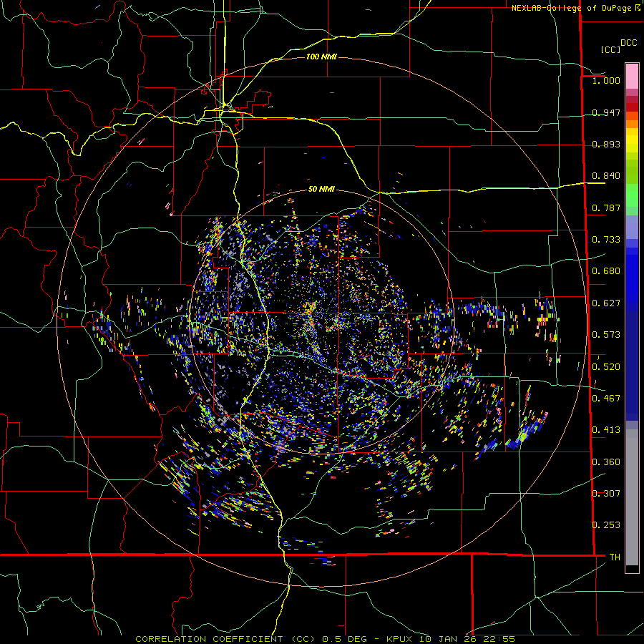
Task: Click the "TH" threshold label
Action: 615,557
